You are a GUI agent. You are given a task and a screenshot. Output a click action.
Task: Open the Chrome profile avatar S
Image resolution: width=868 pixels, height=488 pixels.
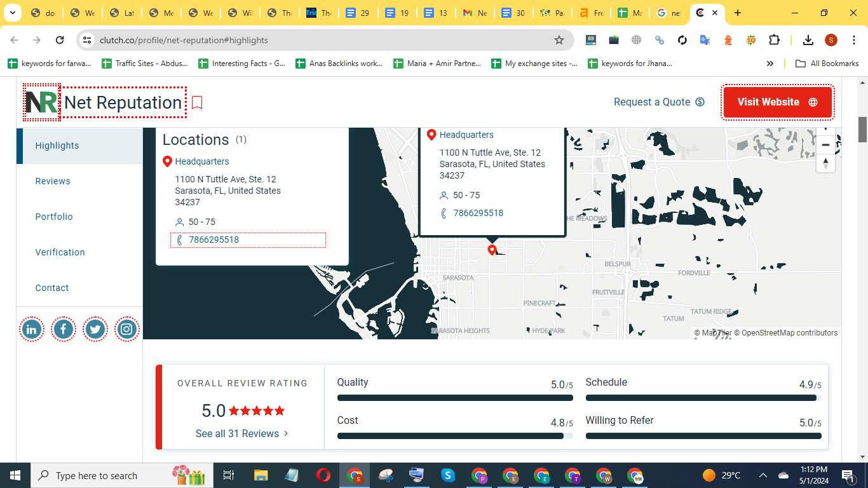831,40
